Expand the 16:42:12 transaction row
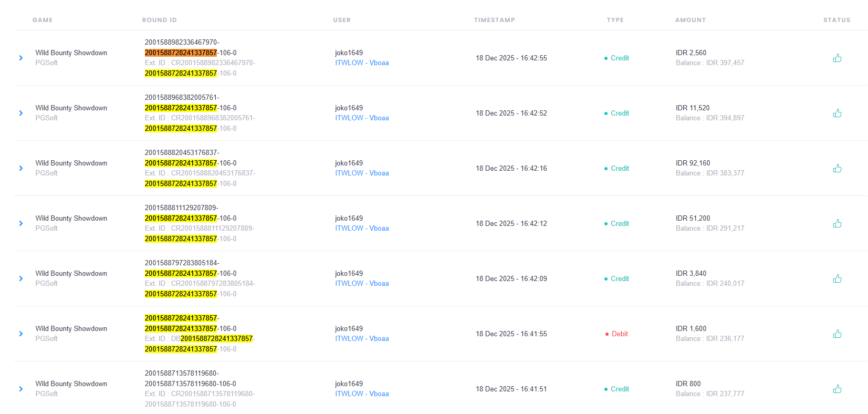Viewport: 868px width, 414px height. [x=21, y=223]
